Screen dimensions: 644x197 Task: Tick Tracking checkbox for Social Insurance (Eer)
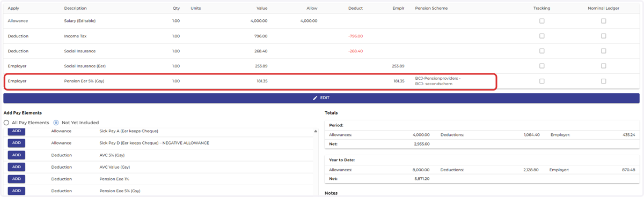(541, 66)
